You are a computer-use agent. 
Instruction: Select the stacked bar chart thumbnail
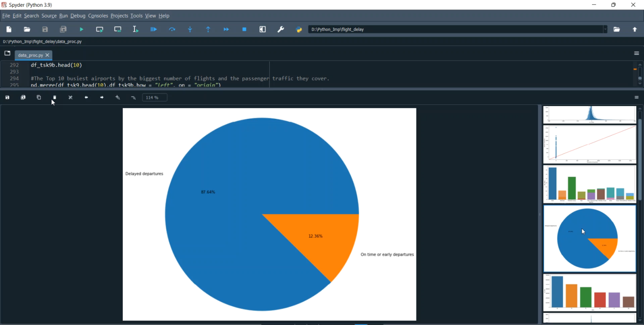(x=589, y=184)
